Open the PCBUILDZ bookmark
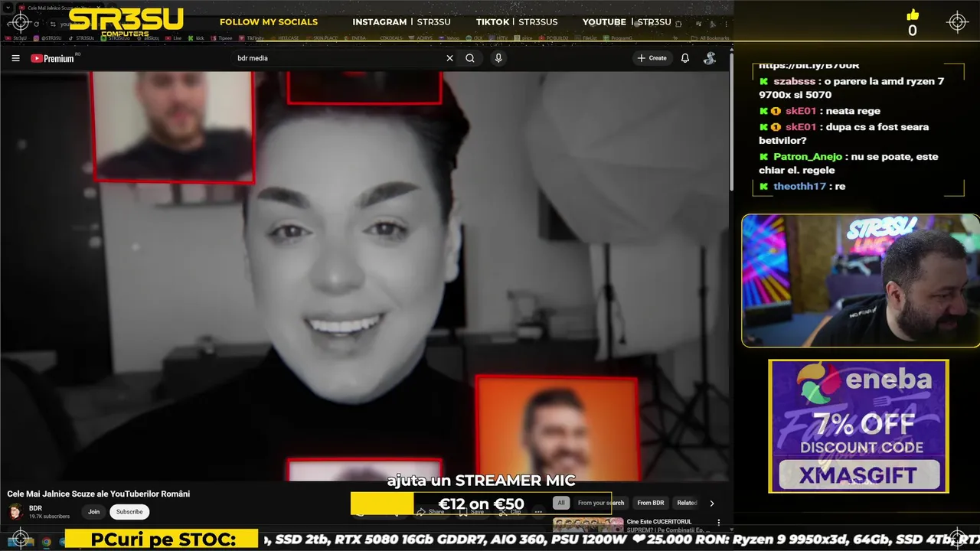Image resolution: width=980 pixels, height=551 pixels. 554,37
